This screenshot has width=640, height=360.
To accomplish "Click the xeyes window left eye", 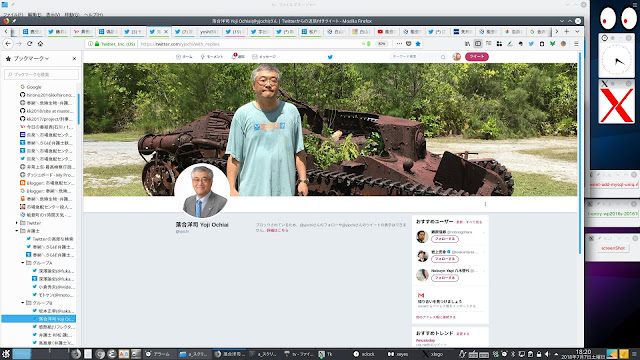I will tap(608, 18).
